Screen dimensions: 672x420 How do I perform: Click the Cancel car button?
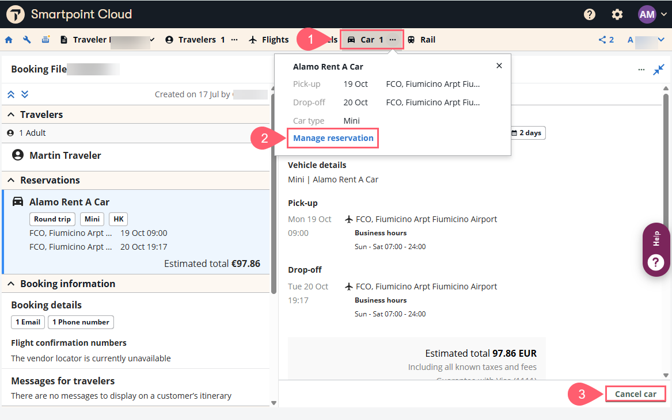pos(635,394)
